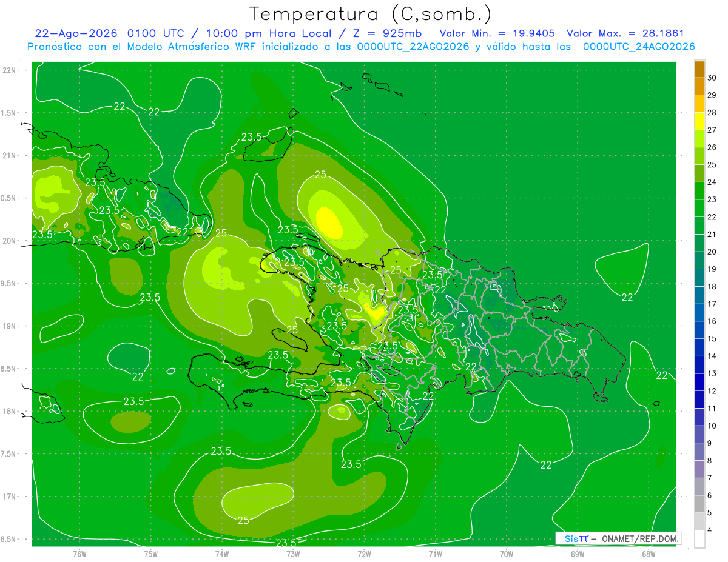Viewport: 728px width, 562px height.
Task: Click the '15' label on the color scale
Action: [712, 338]
